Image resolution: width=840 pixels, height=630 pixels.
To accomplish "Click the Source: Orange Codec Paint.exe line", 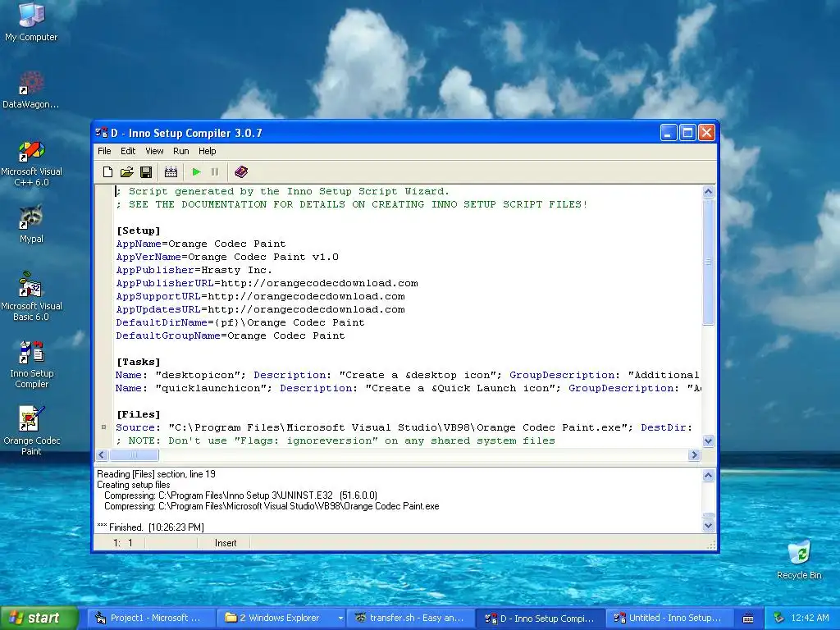I will (x=404, y=427).
